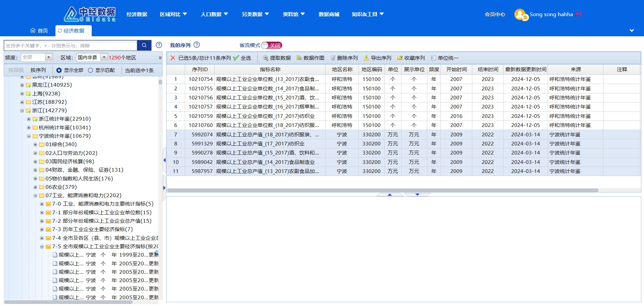Switch to the 首页 tab
The image size is (644, 308).
pyautogui.click(x=39, y=31)
